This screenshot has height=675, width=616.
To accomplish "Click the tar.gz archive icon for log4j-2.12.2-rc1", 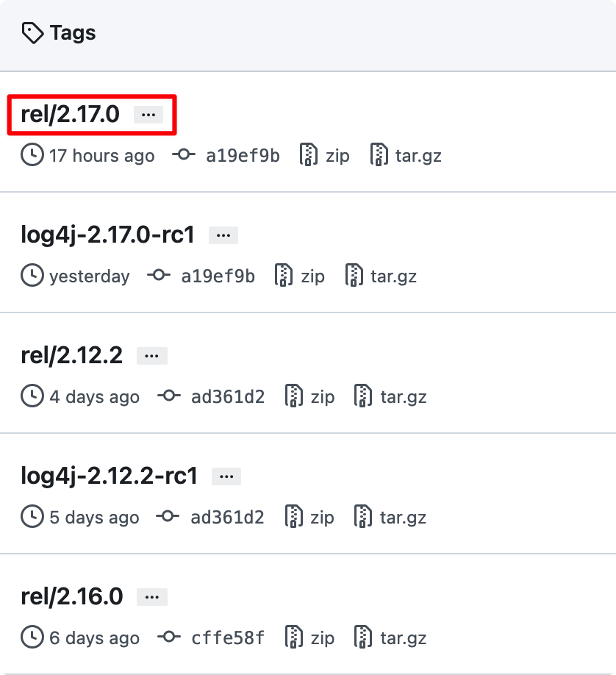I will coord(363,517).
